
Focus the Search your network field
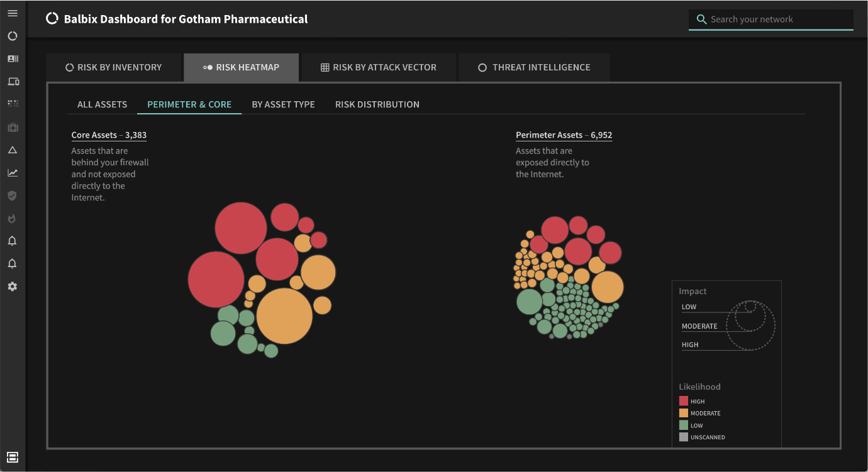click(x=771, y=19)
